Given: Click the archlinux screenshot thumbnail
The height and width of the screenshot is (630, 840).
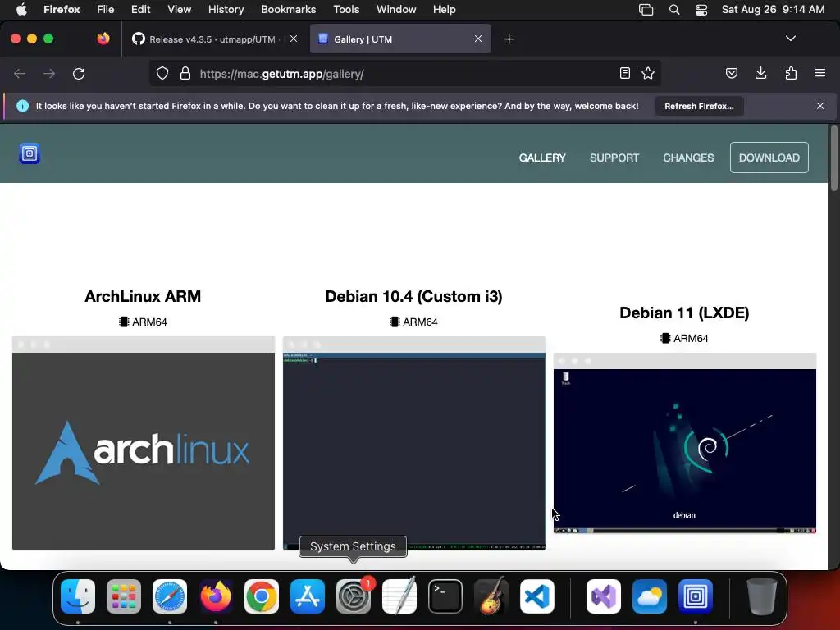Looking at the screenshot, I should click(x=144, y=443).
